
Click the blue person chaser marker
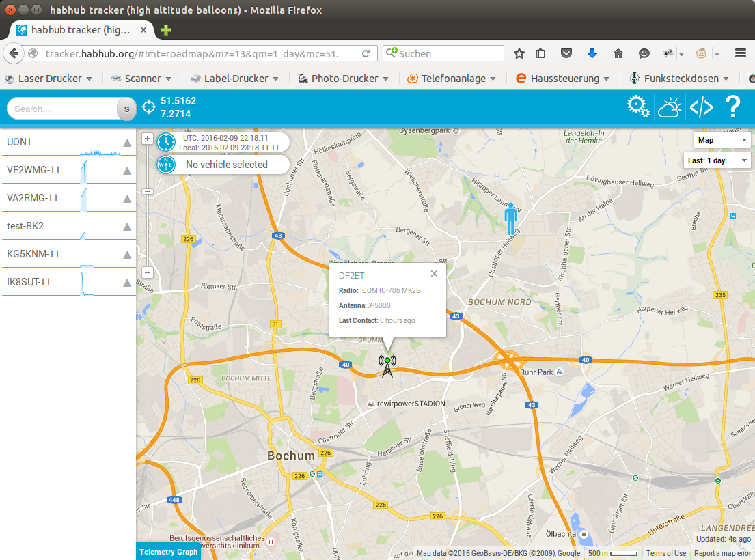click(511, 219)
